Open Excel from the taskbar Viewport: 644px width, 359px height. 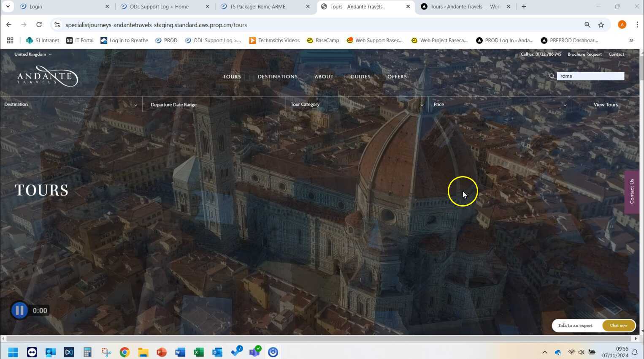[199, 352]
